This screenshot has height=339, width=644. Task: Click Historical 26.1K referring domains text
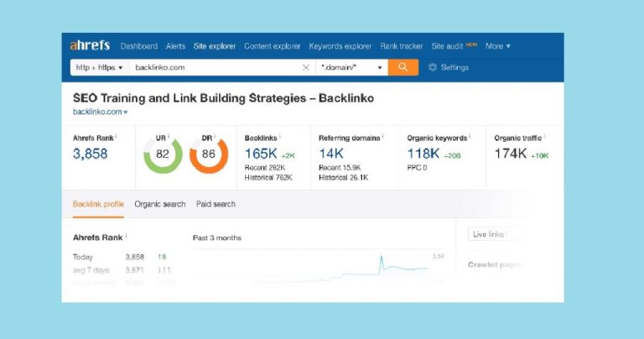click(343, 178)
